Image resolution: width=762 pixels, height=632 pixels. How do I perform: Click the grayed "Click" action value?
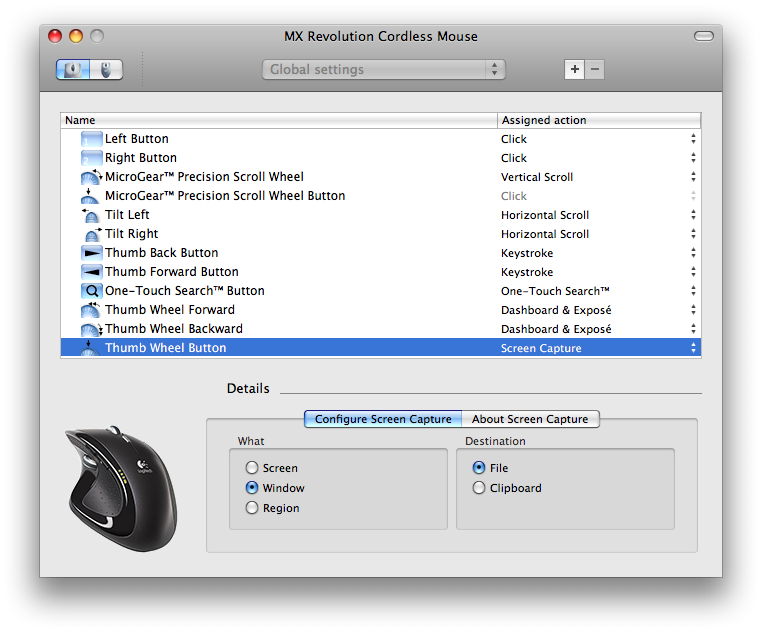click(x=514, y=196)
